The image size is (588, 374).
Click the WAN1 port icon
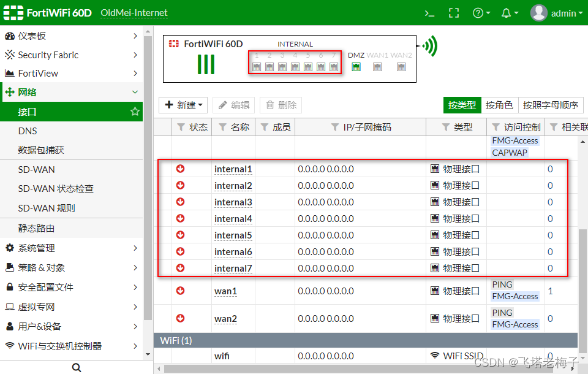pos(378,67)
